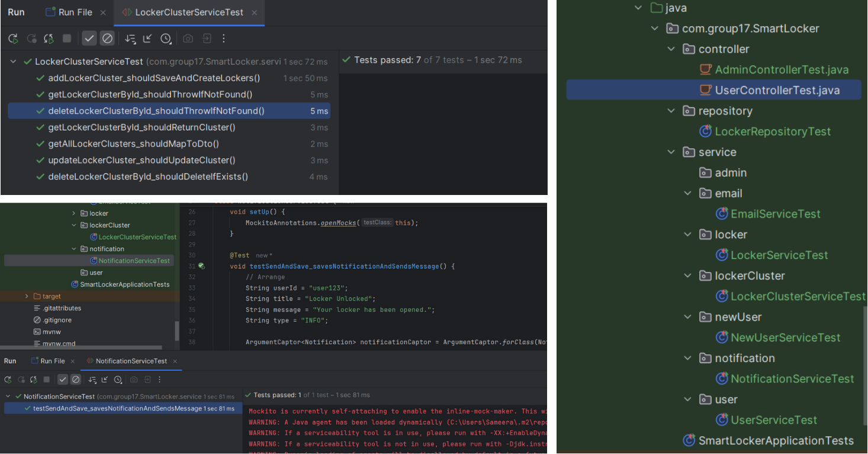Viewport: 868px width, 454px height.
Task: Collapse the newUser package chevron
Action: tap(687, 317)
